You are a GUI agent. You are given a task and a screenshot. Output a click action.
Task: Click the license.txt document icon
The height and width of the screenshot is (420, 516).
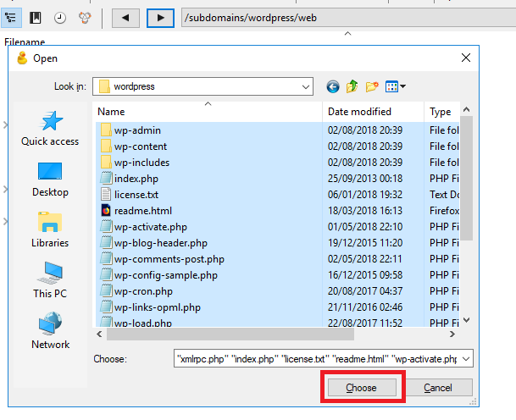(x=106, y=195)
